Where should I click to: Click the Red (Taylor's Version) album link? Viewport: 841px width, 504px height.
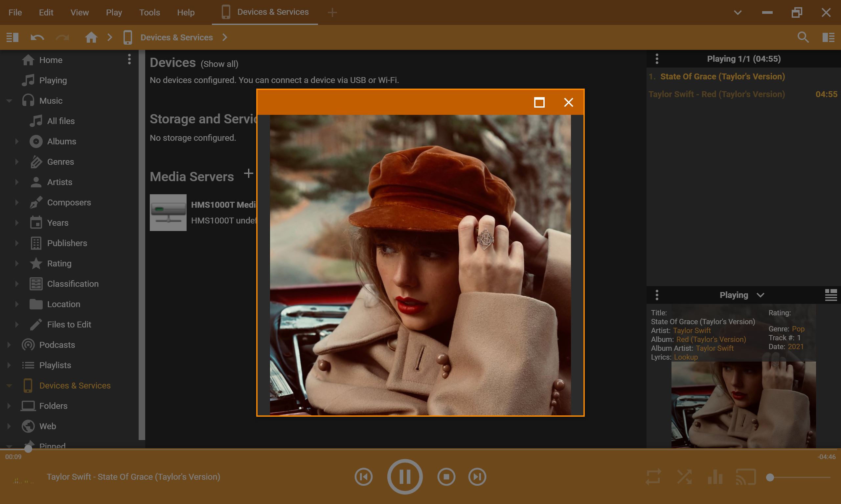click(711, 339)
